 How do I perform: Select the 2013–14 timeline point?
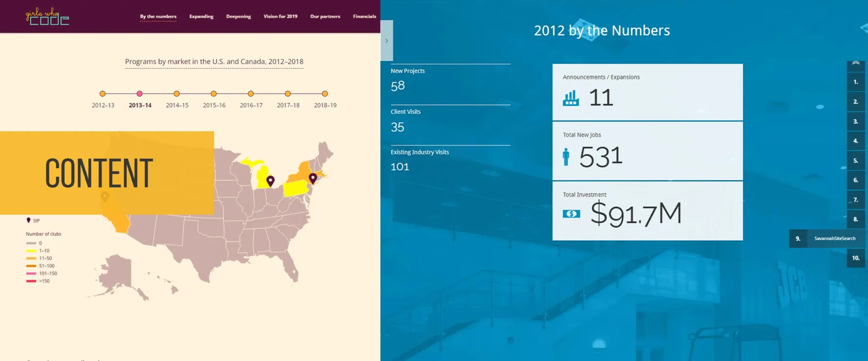click(x=139, y=94)
